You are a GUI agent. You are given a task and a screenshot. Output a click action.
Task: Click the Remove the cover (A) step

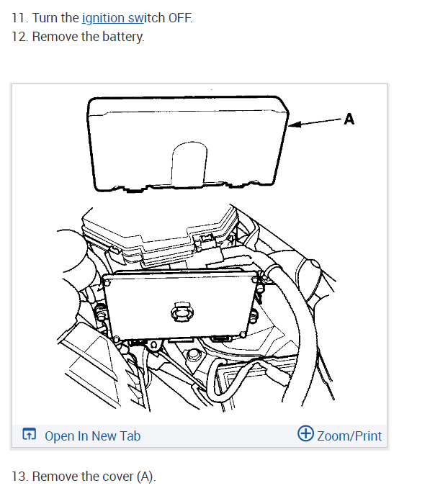coord(84,477)
